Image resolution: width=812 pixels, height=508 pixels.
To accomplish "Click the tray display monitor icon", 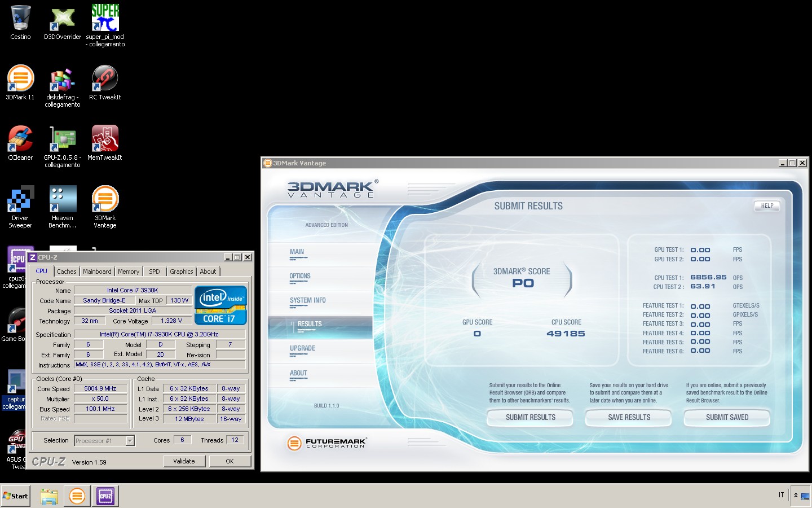I will [805, 497].
